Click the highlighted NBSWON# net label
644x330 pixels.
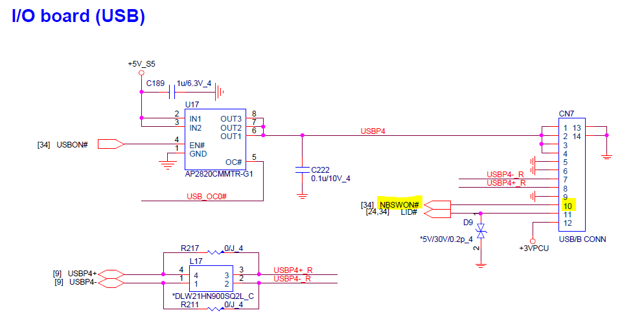click(399, 204)
